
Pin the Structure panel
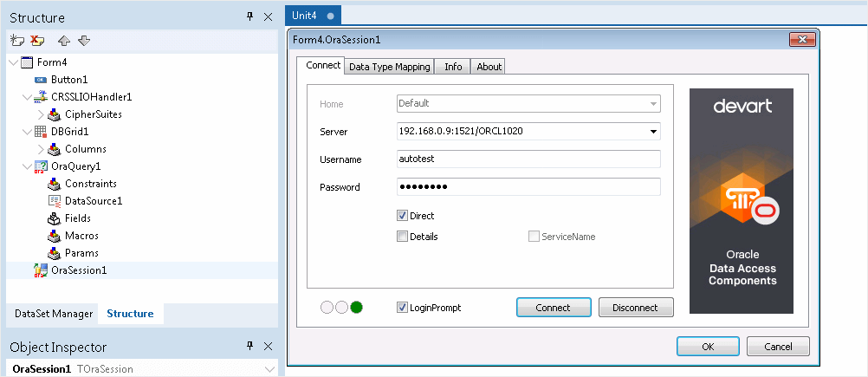pyautogui.click(x=249, y=17)
